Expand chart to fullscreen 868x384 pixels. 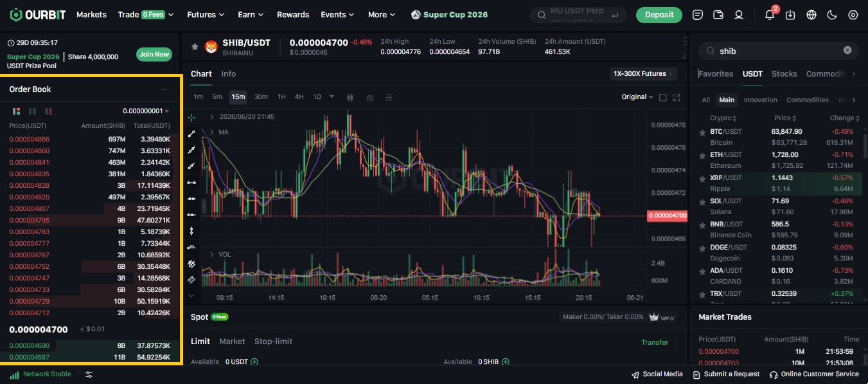(x=677, y=97)
